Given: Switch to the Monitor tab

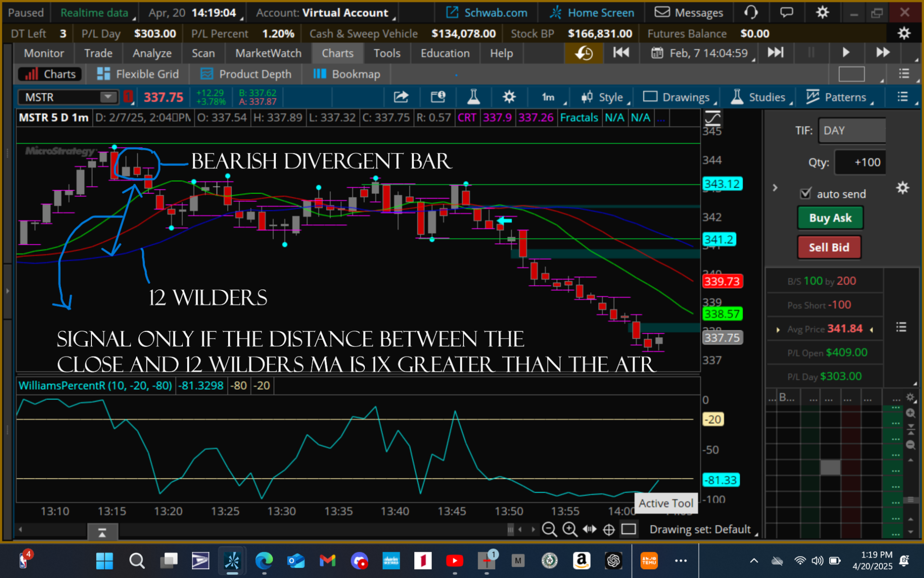Looking at the screenshot, I should (x=44, y=53).
